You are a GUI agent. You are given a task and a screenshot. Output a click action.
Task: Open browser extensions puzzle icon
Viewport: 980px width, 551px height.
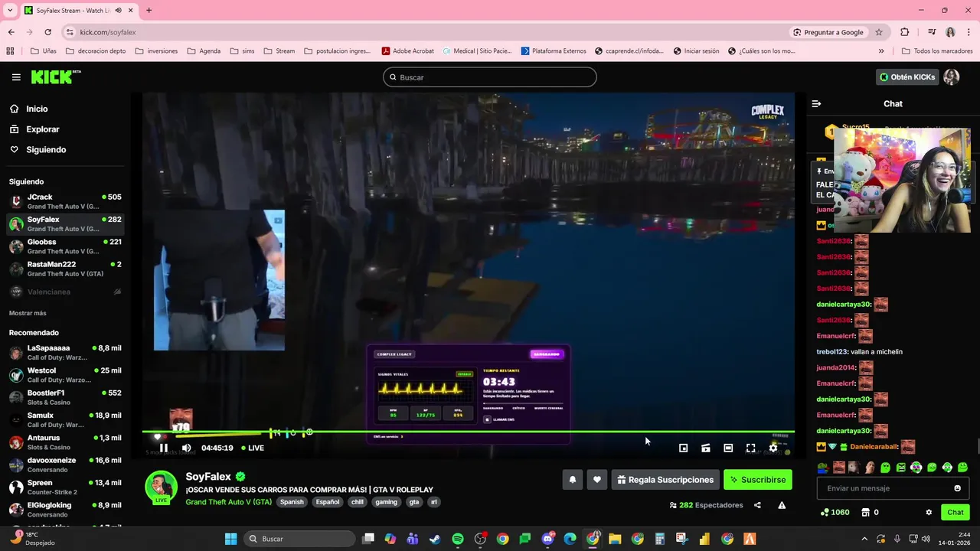[x=905, y=32]
